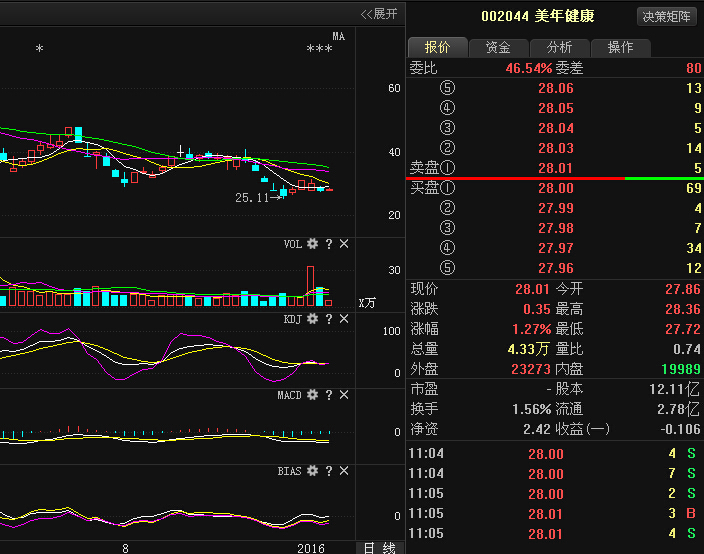Click the 外盘 value 23273
704x554 pixels.
click(x=531, y=369)
